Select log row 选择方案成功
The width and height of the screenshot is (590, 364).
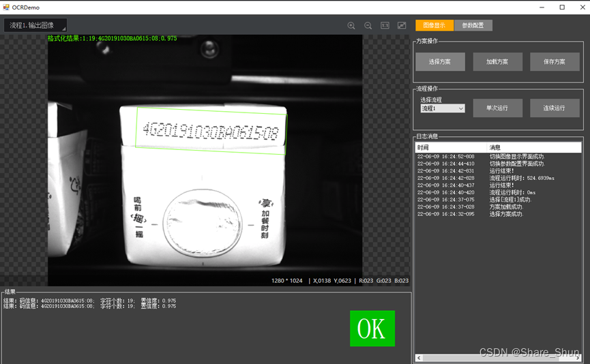[x=499, y=214]
